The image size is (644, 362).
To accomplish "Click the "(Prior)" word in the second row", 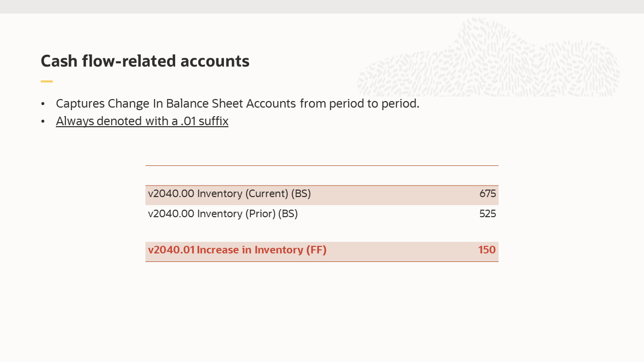I will [x=260, y=214].
